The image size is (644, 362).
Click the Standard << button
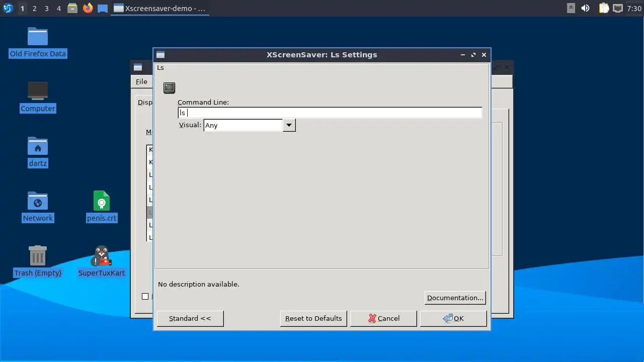190,318
